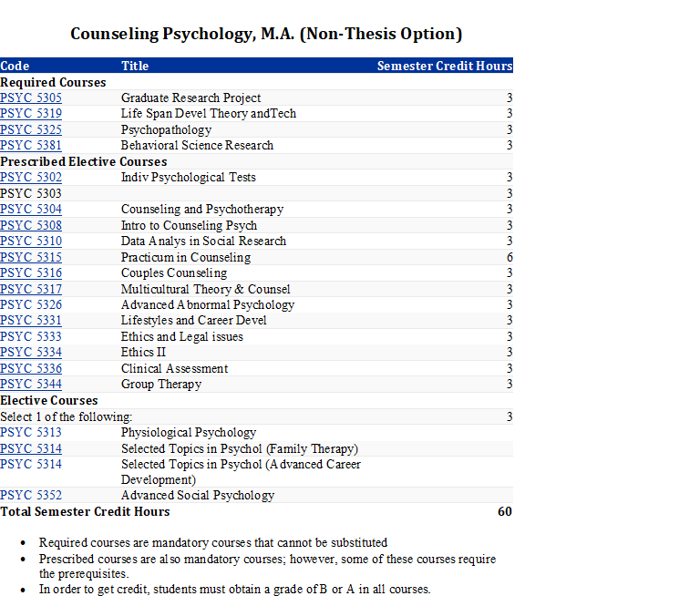This screenshot has height=596, width=700.
Task: Open the PSYC 5334 Ethics II link
Action: click(x=31, y=353)
